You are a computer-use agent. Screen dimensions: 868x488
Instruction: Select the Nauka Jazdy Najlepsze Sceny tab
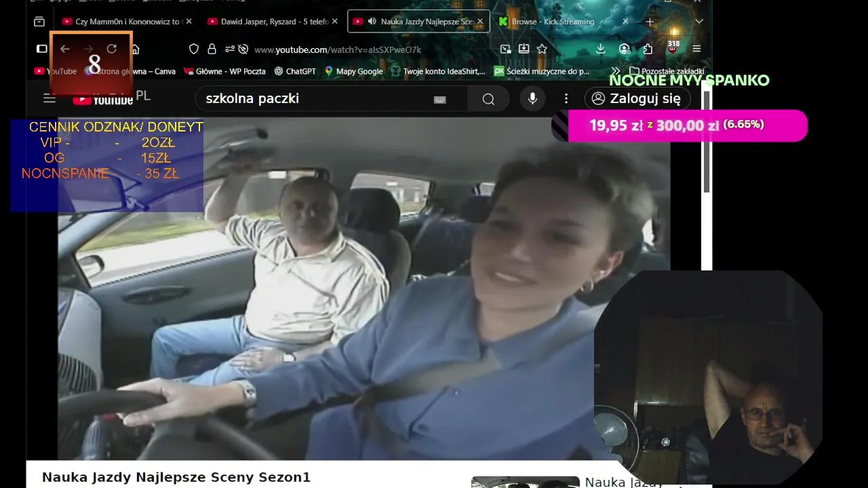(418, 22)
